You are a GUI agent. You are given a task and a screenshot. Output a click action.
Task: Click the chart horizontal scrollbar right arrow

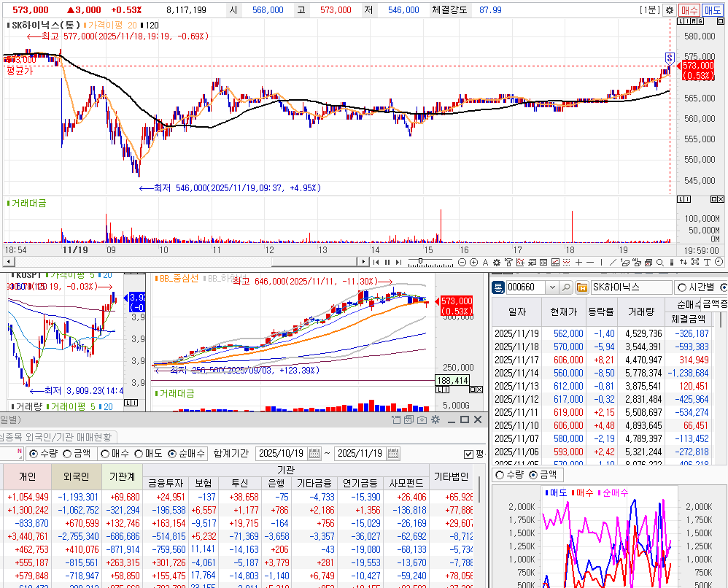[x=363, y=262]
